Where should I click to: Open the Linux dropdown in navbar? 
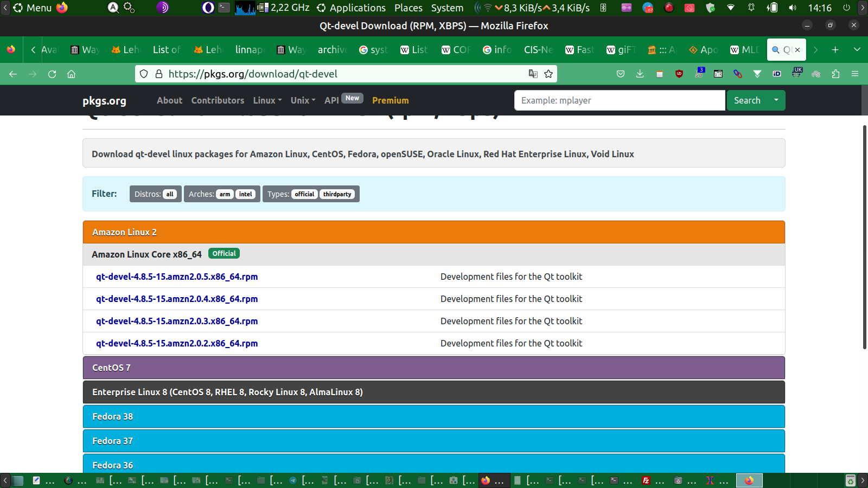tap(267, 100)
